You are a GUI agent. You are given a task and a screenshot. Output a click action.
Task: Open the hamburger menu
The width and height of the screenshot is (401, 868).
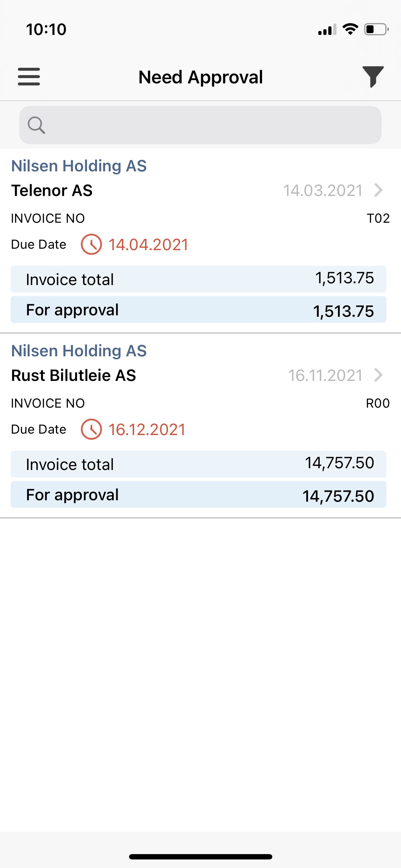[29, 77]
